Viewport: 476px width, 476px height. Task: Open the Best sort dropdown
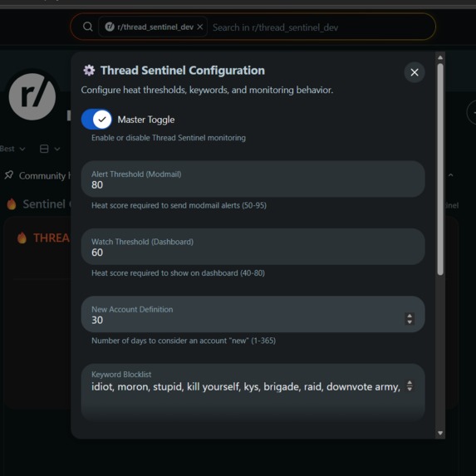pos(12,149)
